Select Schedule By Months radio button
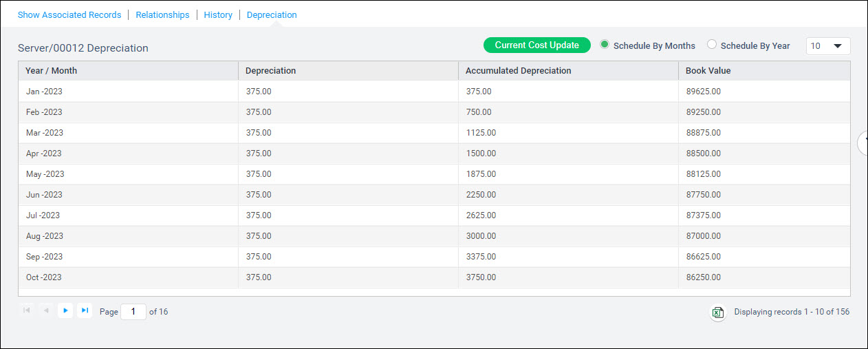The height and width of the screenshot is (349, 868). [605, 45]
